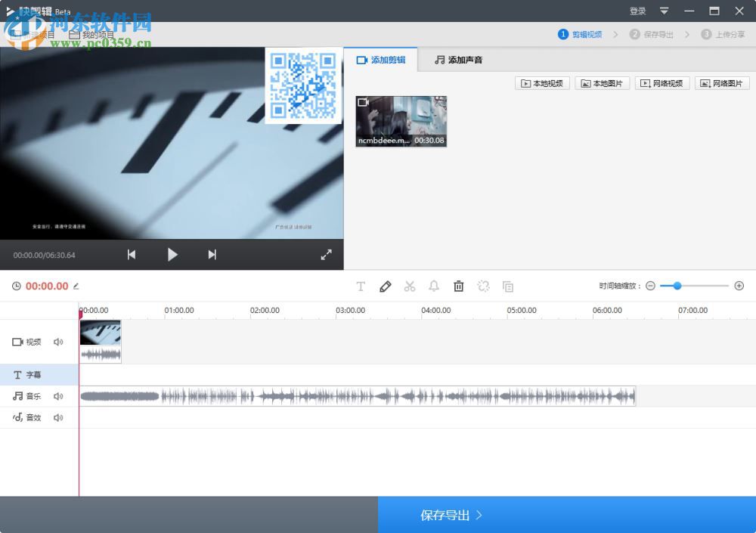Select the video clip on the timeline
The image size is (756, 533).
point(101,333)
